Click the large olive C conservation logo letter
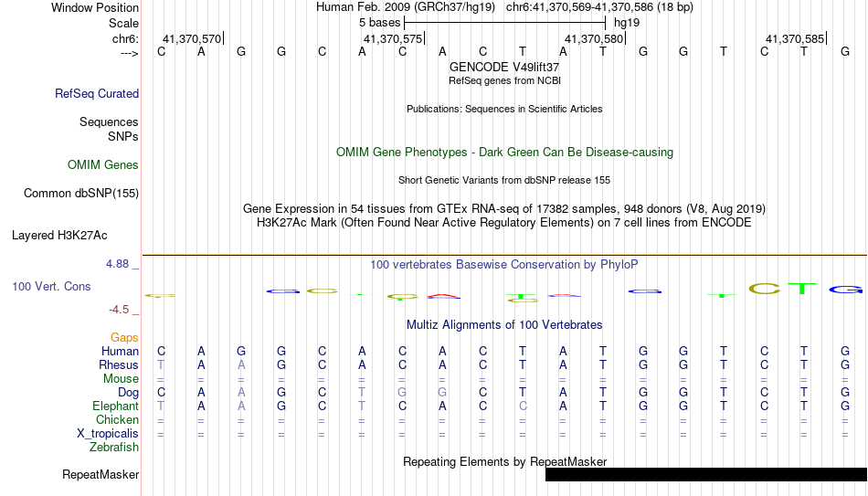Screen dimensions: 868x496 [x=765, y=289]
